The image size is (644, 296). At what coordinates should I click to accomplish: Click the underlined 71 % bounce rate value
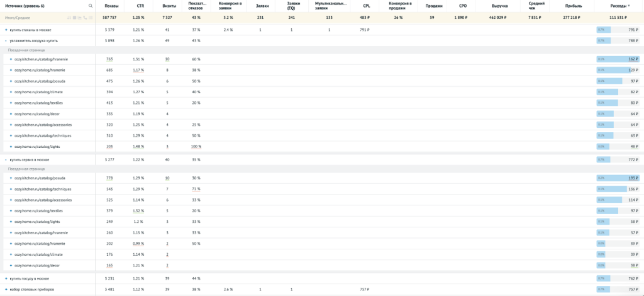tap(196, 189)
